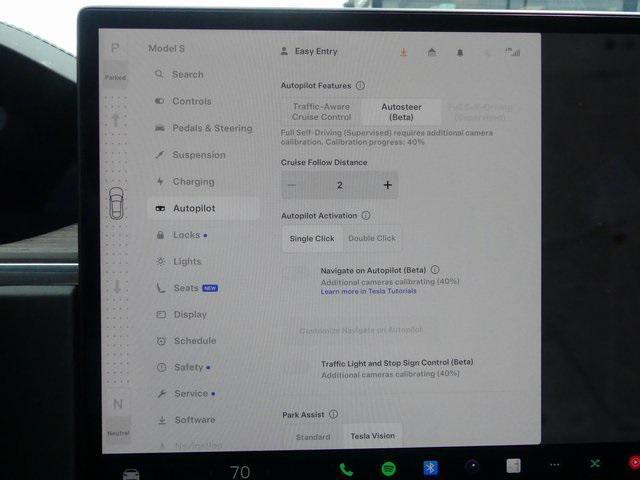The height and width of the screenshot is (480, 640).
Task: Open the Service settings
Action: click(186, 394)
